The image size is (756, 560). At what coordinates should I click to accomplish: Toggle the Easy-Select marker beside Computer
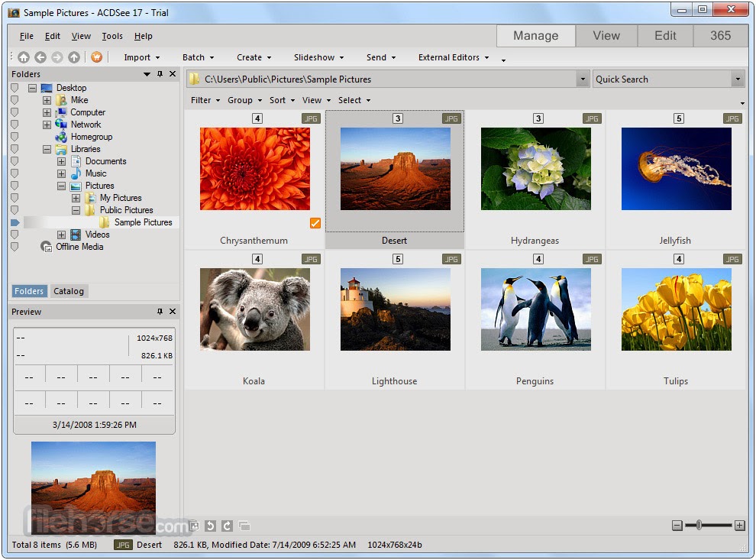tap(15, 112)
